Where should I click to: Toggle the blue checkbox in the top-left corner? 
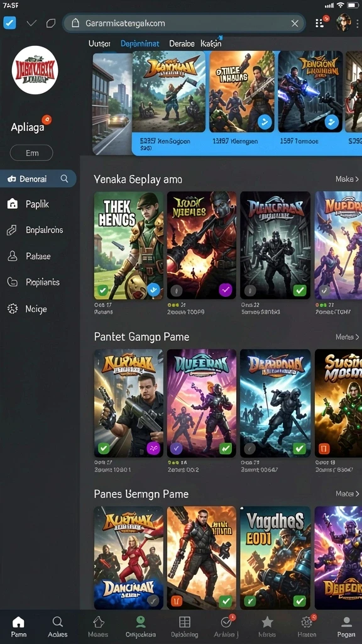tap(9, 23)
